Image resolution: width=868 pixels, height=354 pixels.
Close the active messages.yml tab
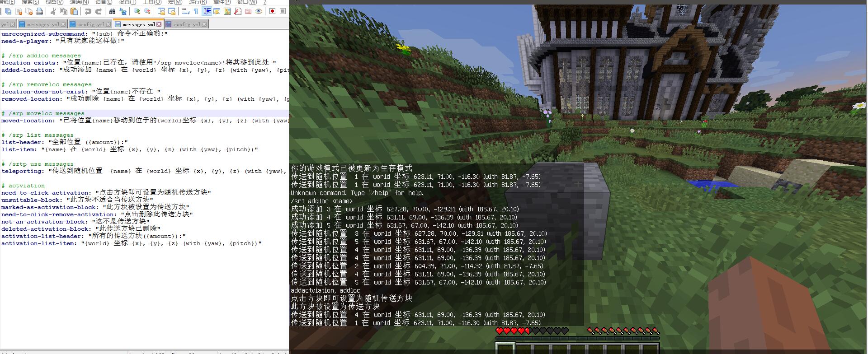[159, 24]
